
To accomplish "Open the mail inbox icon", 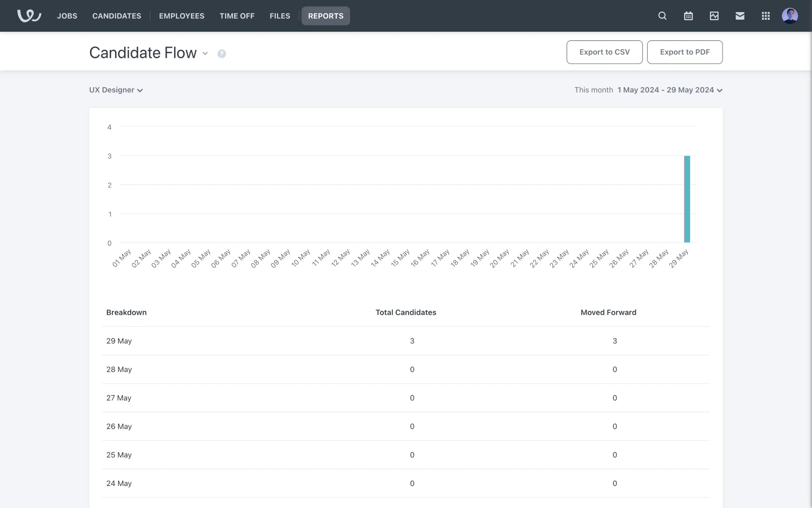I will pos(740,16).
